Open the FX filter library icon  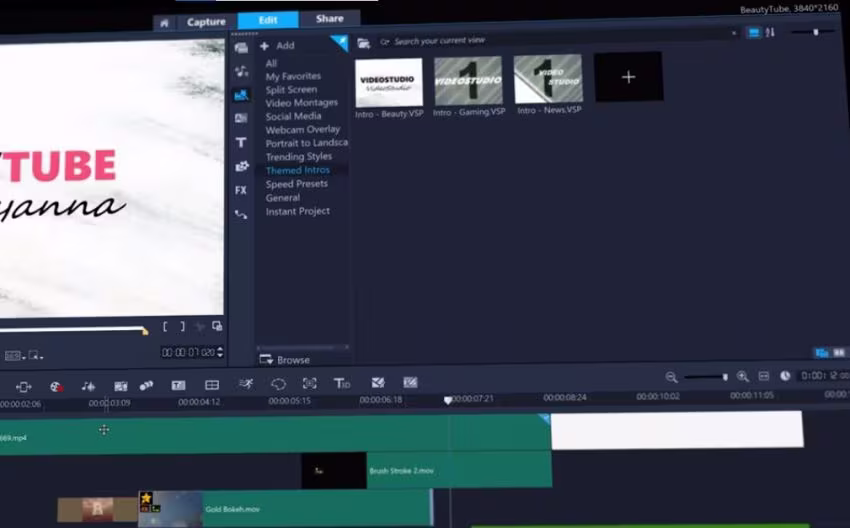241,190
